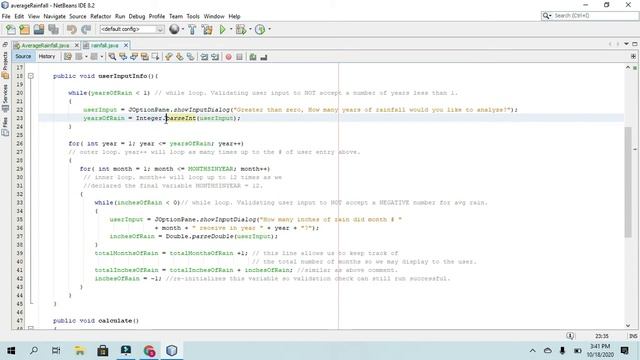
Task: Click the scrollbar down arrow
Action: tap(628, 325)
